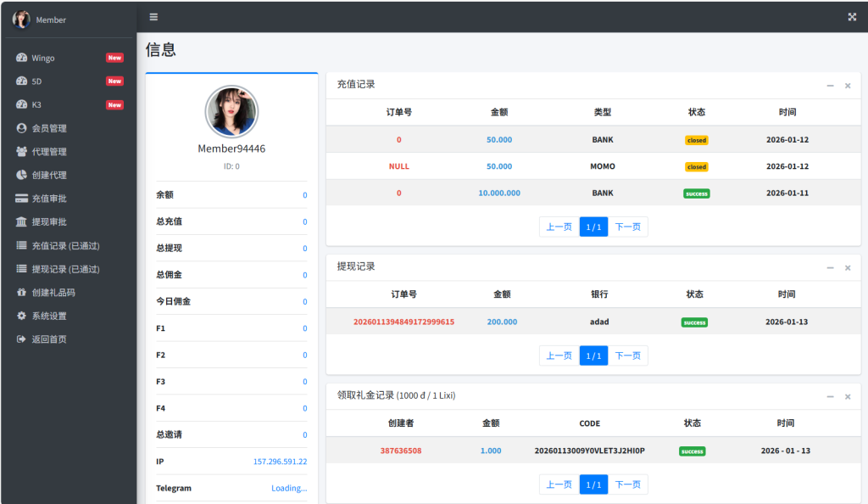Select the K3 game menu entry
Image resolution: width=868 pixels, height=504 pixels.
click(38, 104)
